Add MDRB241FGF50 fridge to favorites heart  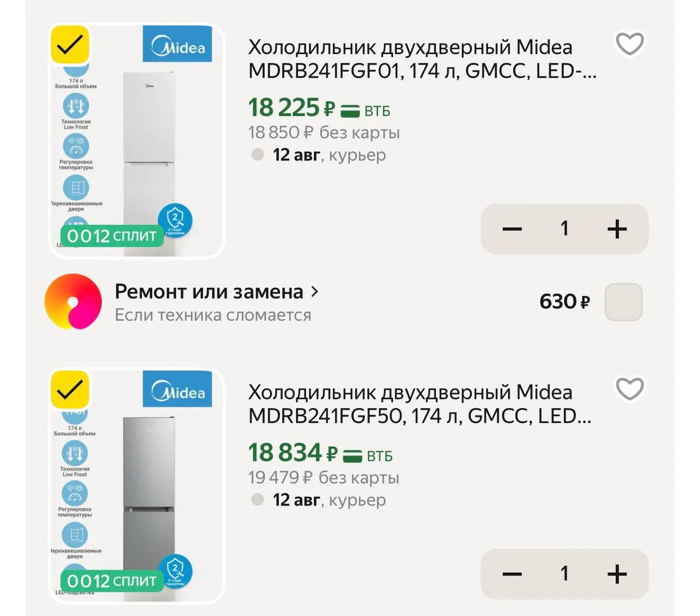pyautogui.click(x=629, y=389)
